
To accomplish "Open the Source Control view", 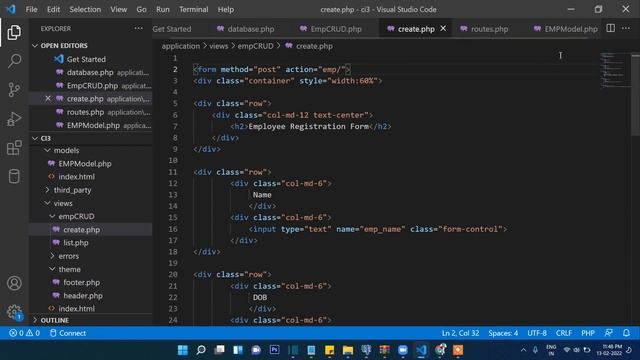I will tap(14, 90).
